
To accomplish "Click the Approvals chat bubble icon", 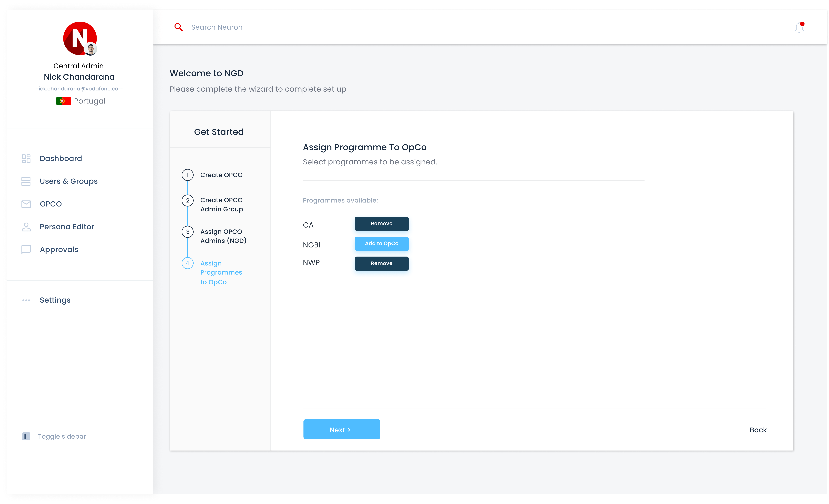I will [x=26, y=249].
